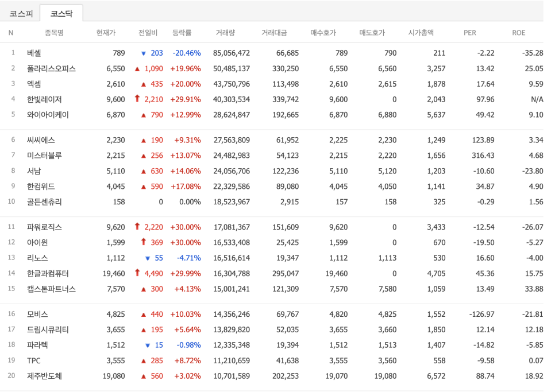Switch to the 코스피 tab
This screenshot has width=555, height=392.
(x=21, y=13)
